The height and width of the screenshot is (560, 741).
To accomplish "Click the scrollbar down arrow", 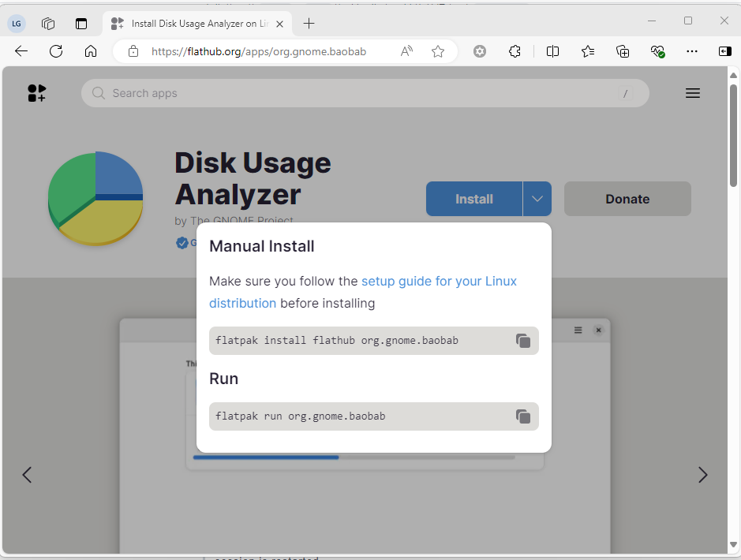I will 733,544.
